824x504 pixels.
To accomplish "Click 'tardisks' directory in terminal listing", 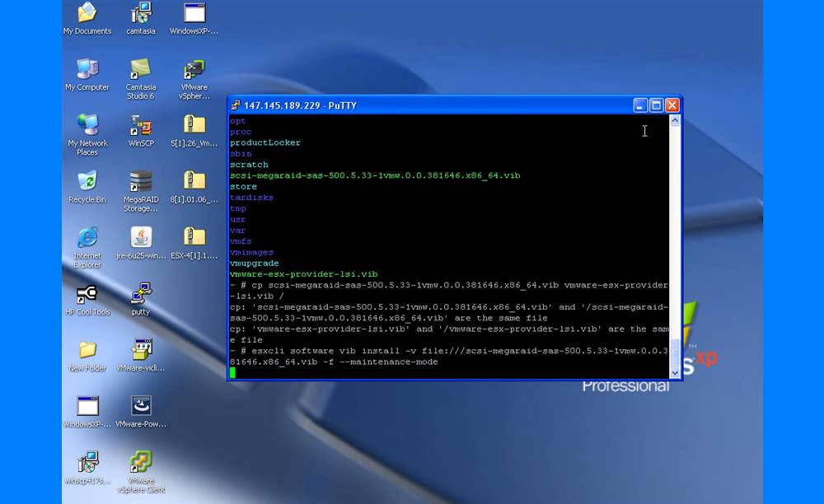I will coord(251,198).
